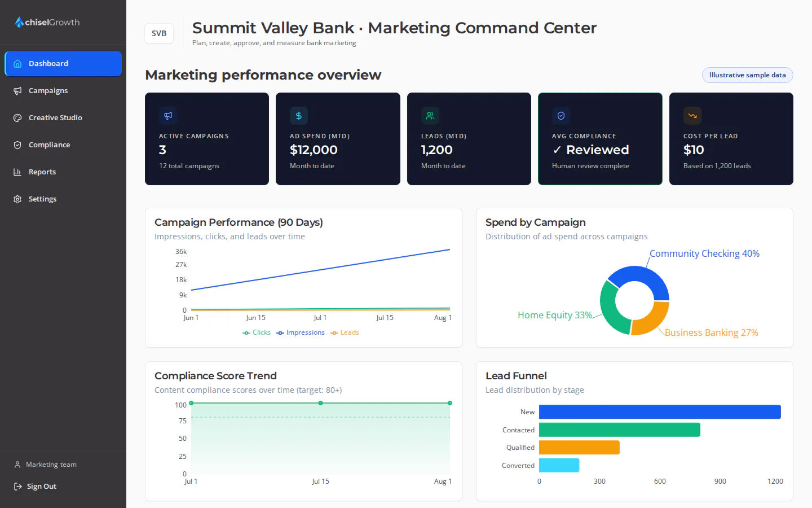Click the Marketing team account label
The height and width of the screenshot is (508, 812).
tap(51, 465)
